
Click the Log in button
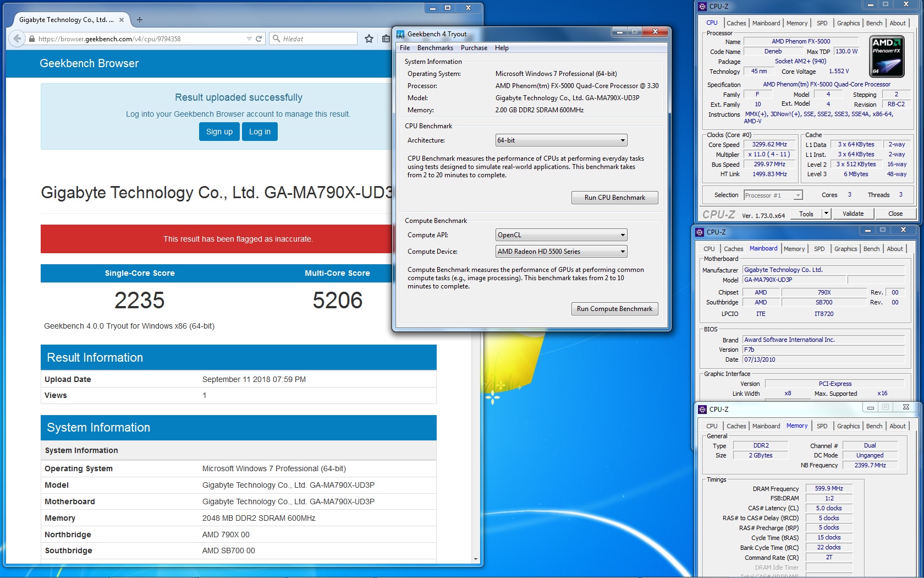pos(260,132)
